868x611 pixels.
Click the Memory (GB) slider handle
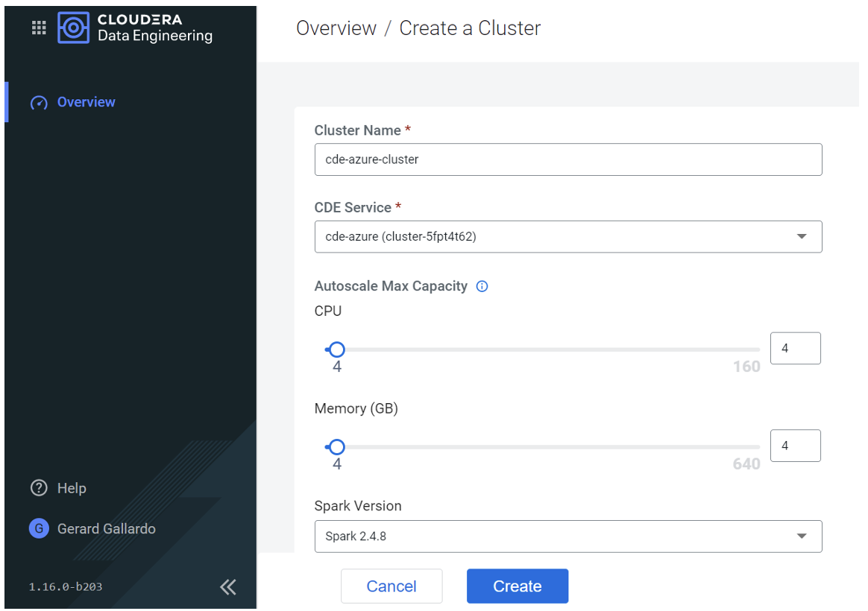(336, 447)
